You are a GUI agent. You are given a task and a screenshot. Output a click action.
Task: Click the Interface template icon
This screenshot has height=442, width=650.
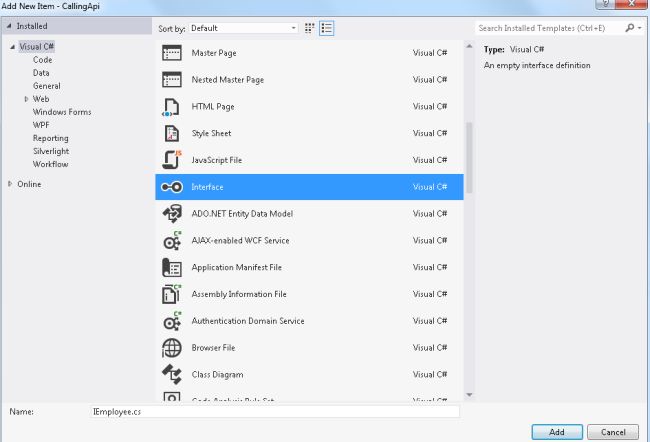(172, 187)
